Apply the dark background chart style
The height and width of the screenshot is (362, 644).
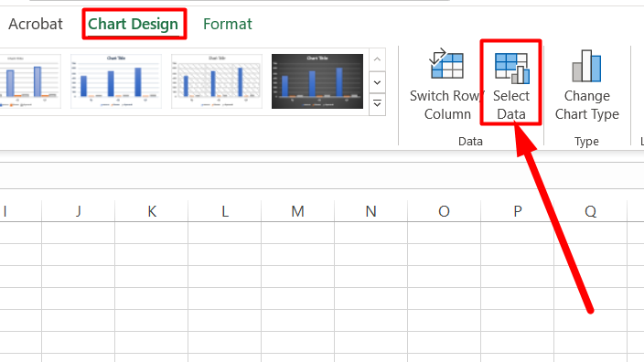coord(317,81)
